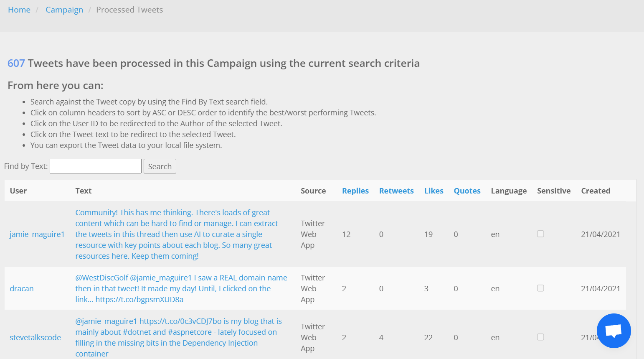Open user stevetalkscode profile link
644x359 pixels.
(35, 338)
